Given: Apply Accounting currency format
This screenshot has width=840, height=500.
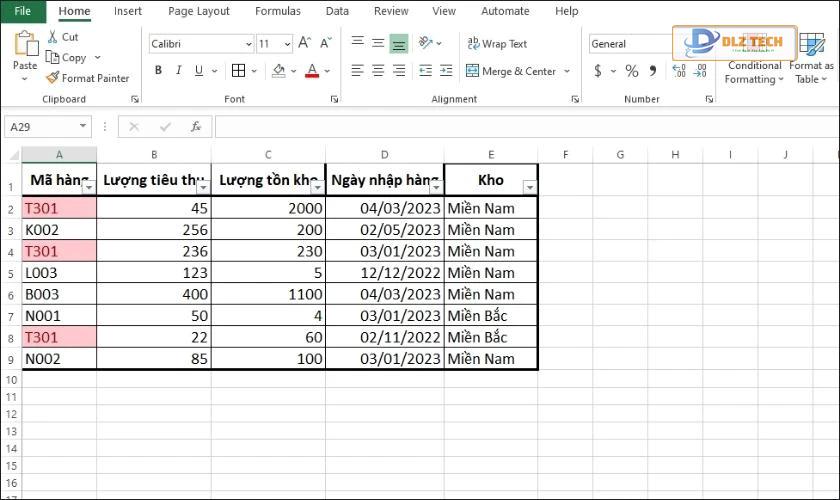Looking at the screenshot, I should (598, 70).
